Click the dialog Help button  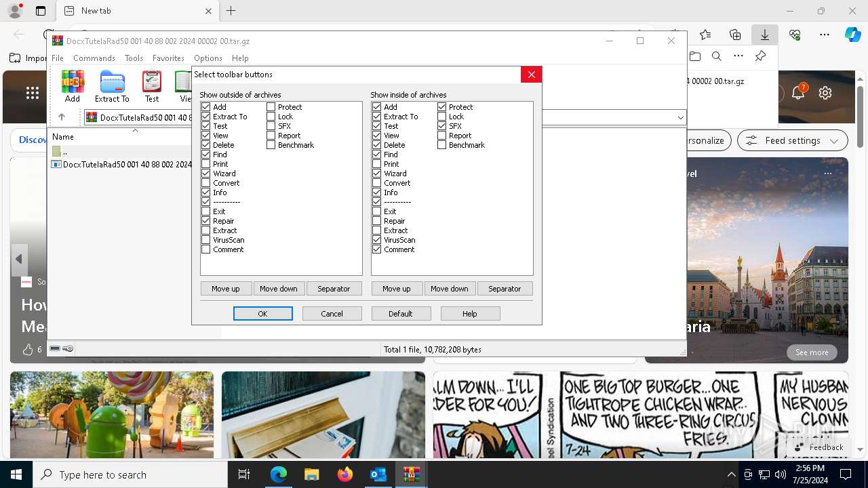[x=470, y=314]
